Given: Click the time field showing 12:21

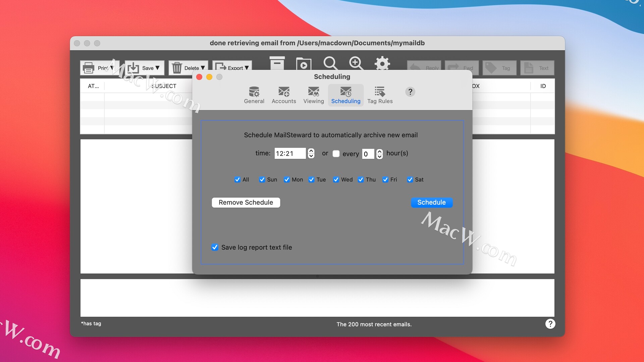Looking at the screenshot, I should coord(290,154).
